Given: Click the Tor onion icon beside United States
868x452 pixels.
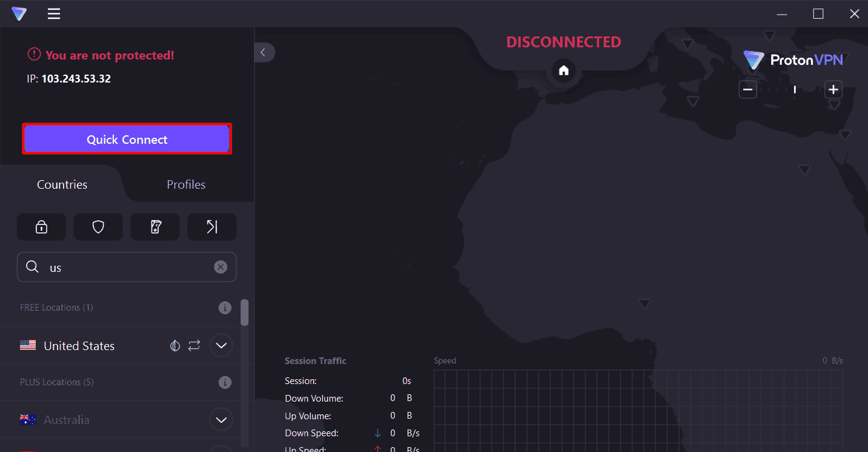Looking at the screenshot, I should point(175,345).
